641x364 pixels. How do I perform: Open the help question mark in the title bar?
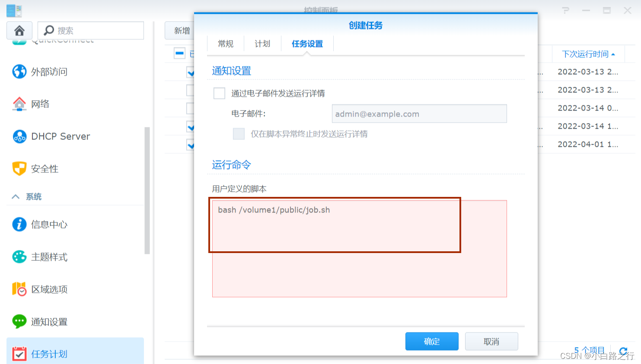tap(565, 10)
